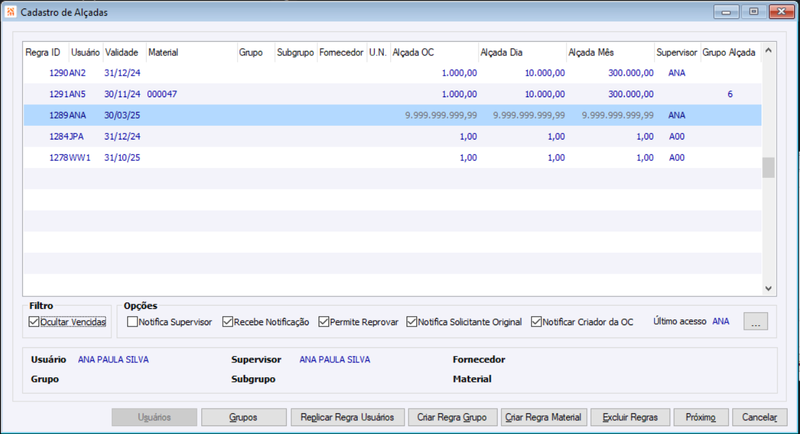Uncheck the Recebe Notificação checkbox
The height and width of the screenshot is (434, 800).
(228, 322)
